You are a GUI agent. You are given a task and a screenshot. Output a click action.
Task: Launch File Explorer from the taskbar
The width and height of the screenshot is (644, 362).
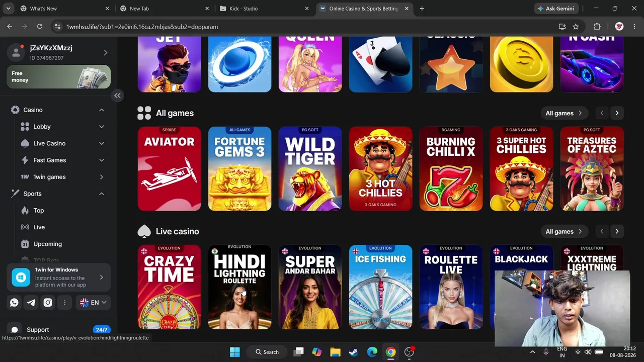coord(335,352)
